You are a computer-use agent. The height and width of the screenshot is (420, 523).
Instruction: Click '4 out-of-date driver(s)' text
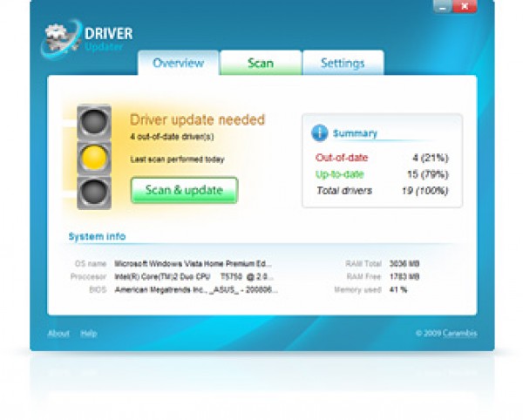(x=172, y=137)
